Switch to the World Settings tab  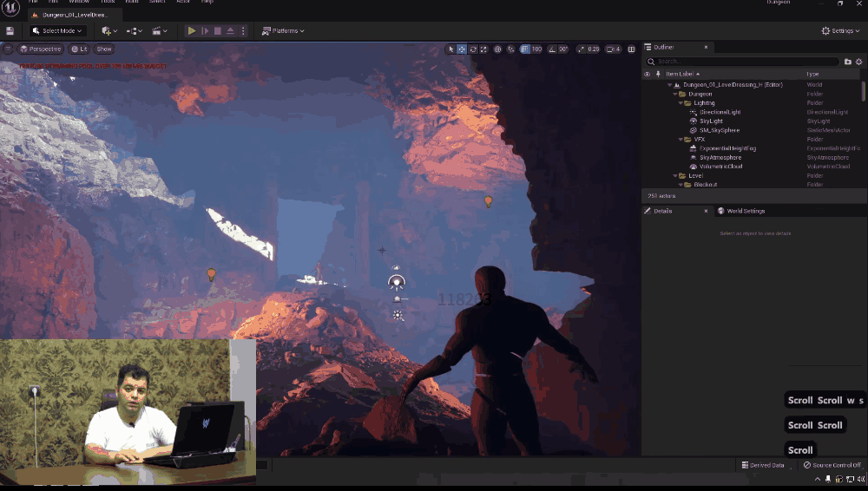745,211
